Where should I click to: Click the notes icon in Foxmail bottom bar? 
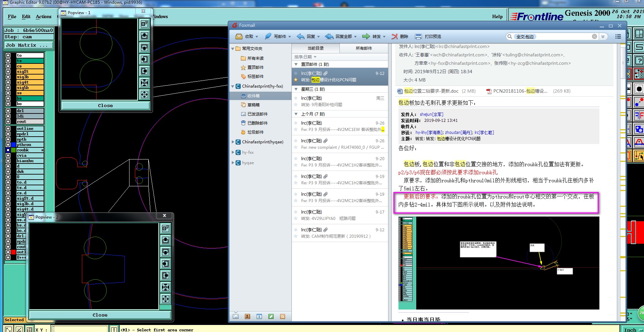[x=271, y=316]
